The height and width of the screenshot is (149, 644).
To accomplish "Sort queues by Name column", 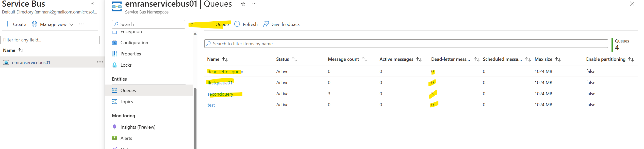I will coord(217,59).
